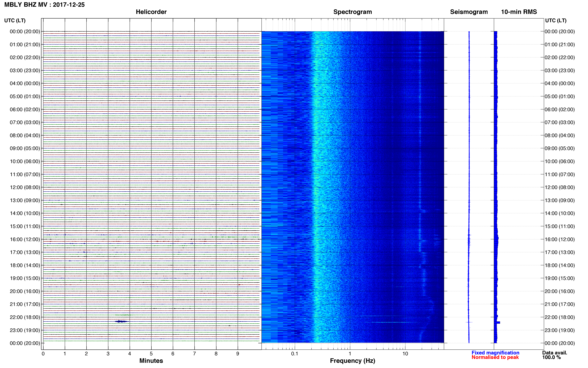Click '18:00 (14:00)' on helicorder time axis
Viewport: 588px width, 368px height.
25,266
